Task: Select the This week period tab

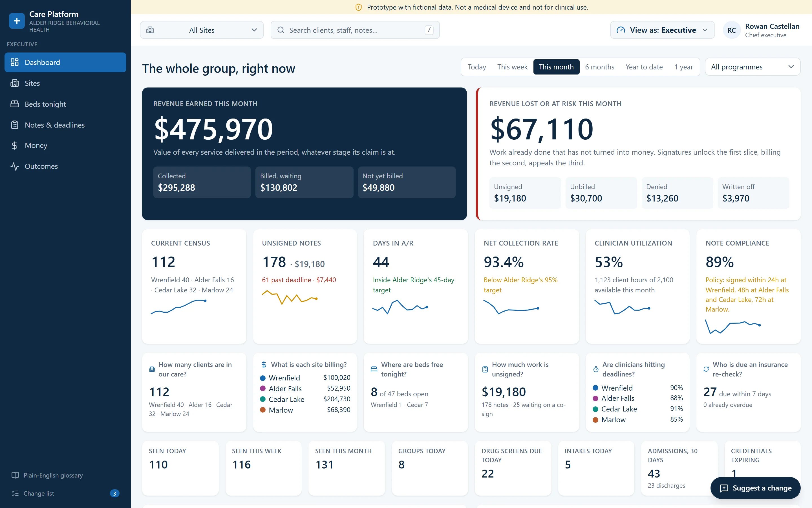Action: pos(512,67)
